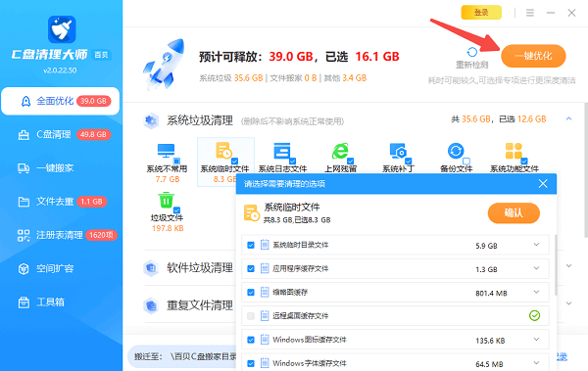Toggle the 垃圾文件 checkbox
The width and height of the screenshot is (588, 371).
[x=177, y=210]
